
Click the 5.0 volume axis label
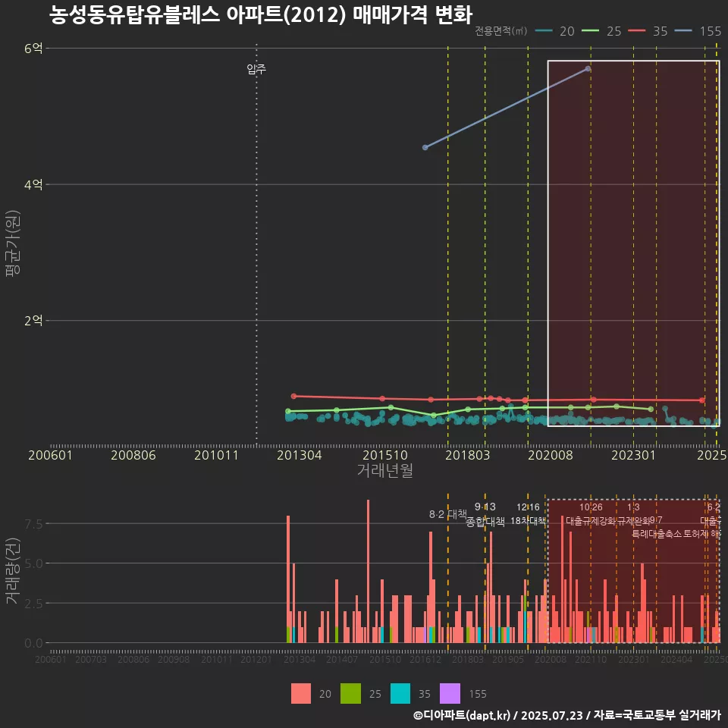[33, 563]
